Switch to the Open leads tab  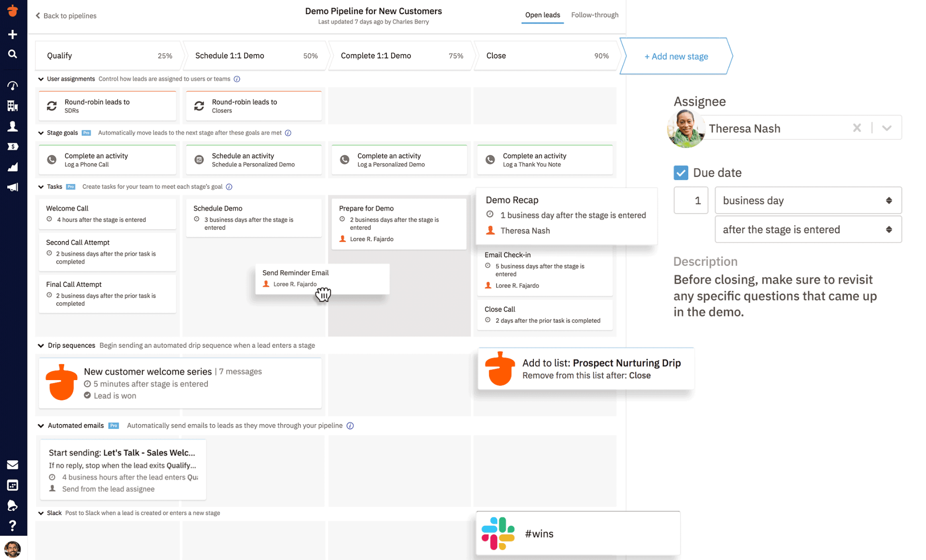pos(542,15)
